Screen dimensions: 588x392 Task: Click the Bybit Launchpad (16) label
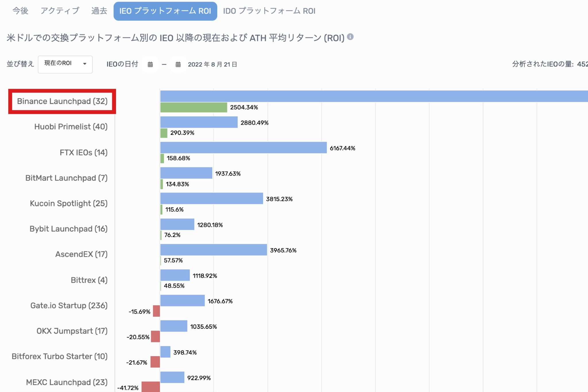click(69, 229)
